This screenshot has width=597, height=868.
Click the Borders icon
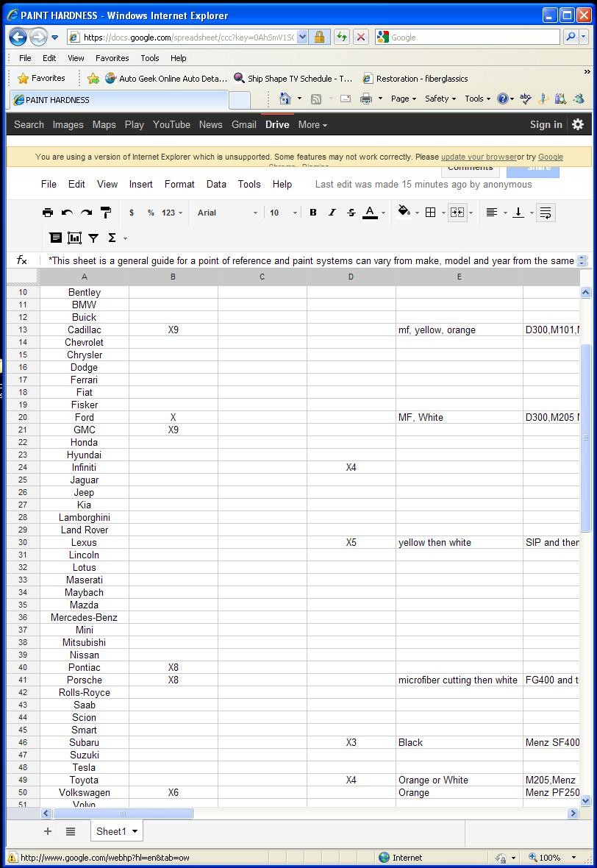[430, 213]
